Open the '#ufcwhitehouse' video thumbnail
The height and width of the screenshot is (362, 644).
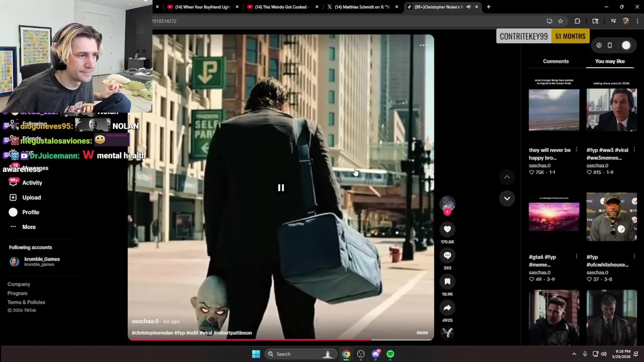(611, 217)
